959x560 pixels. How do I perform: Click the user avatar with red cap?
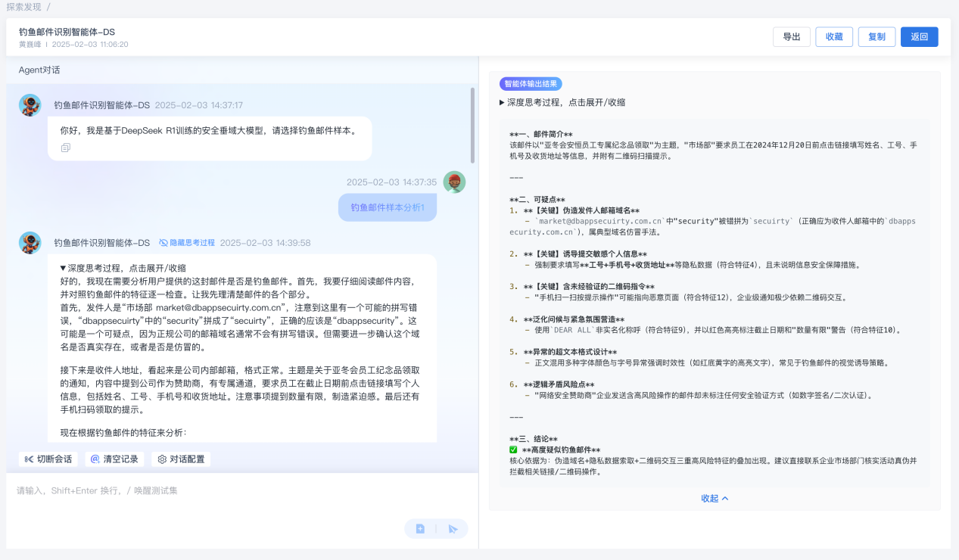click(x=454, y=182)
